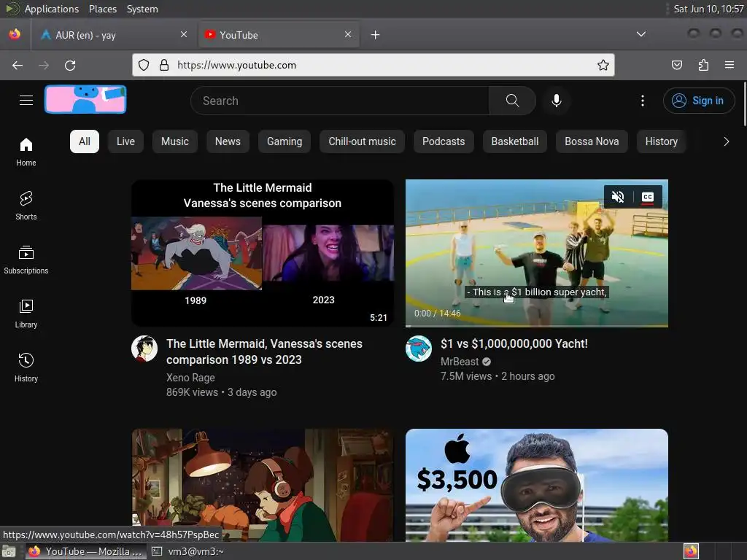Click the page vertical scrollbar
Viewport: 747px width, 560px height.
744,104
